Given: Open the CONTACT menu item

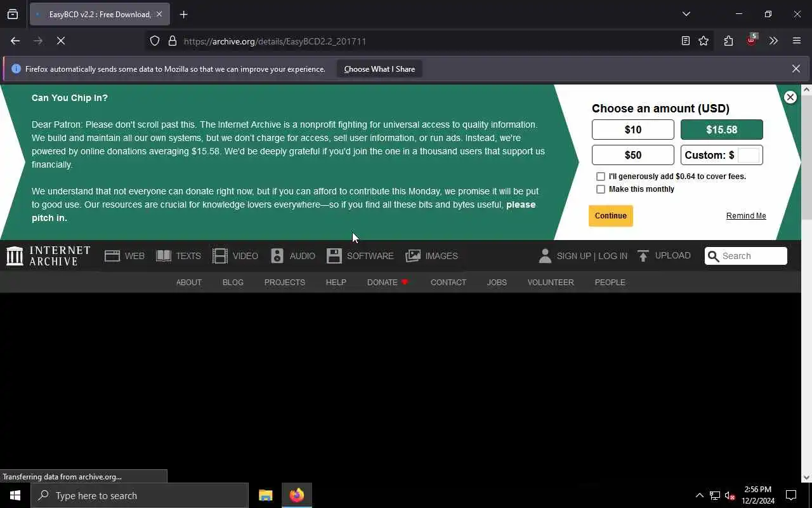Looking at the screenshot, I should click(x=449, y=283).
